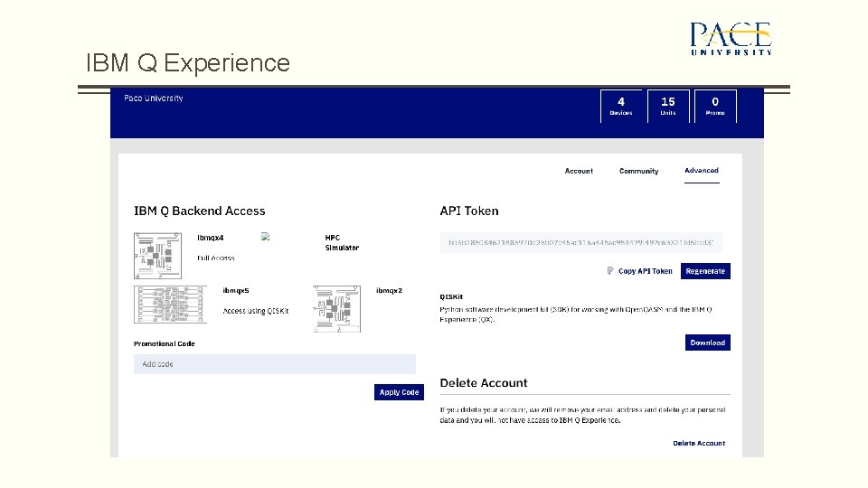The width and height of the screenshot is (868, 488).
Task: Click the Full Access text
Action: tap(216, 258)
